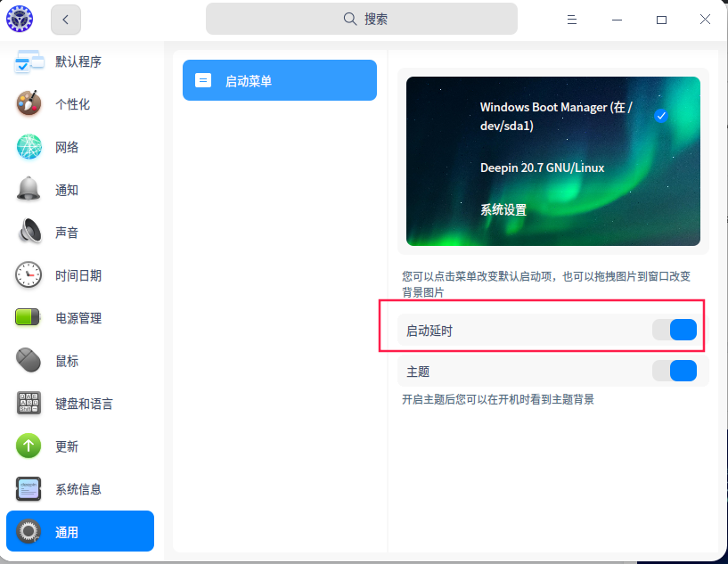
Task: Toggle the 启动延时 switch
Action: click(x=675, y=330)
